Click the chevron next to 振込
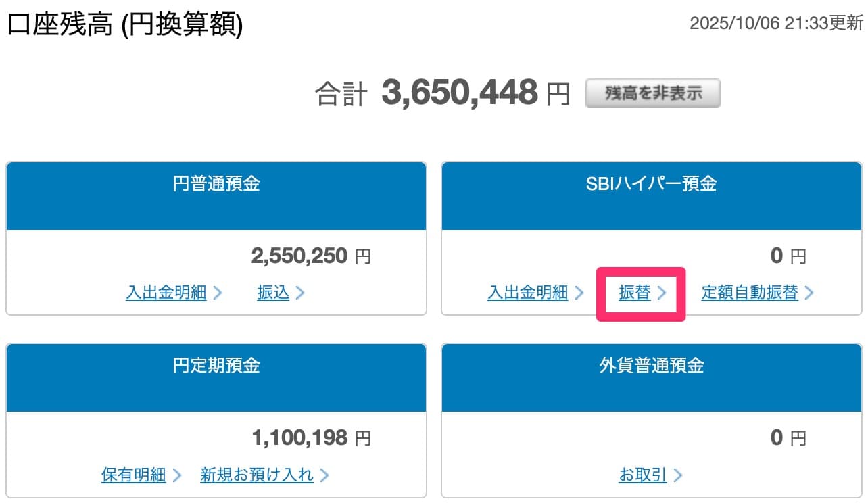The height and width of the screenshot is (503, 868). 300,293
